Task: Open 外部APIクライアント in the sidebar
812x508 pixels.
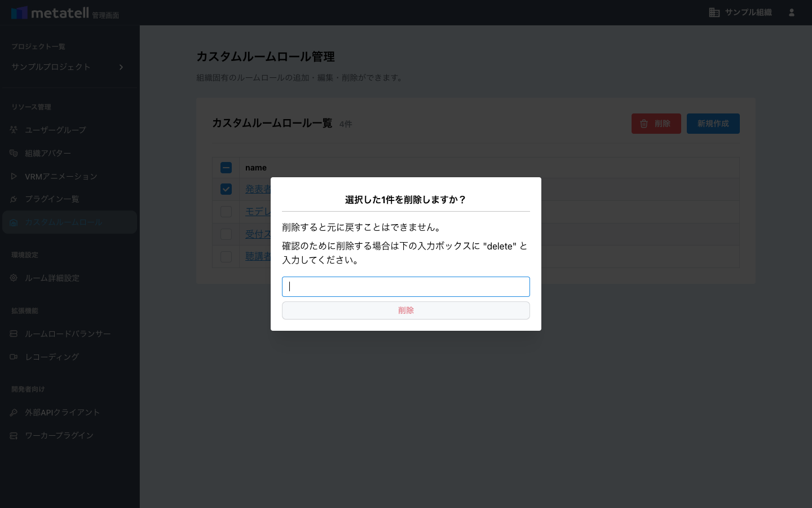Action: click(69, 413)
